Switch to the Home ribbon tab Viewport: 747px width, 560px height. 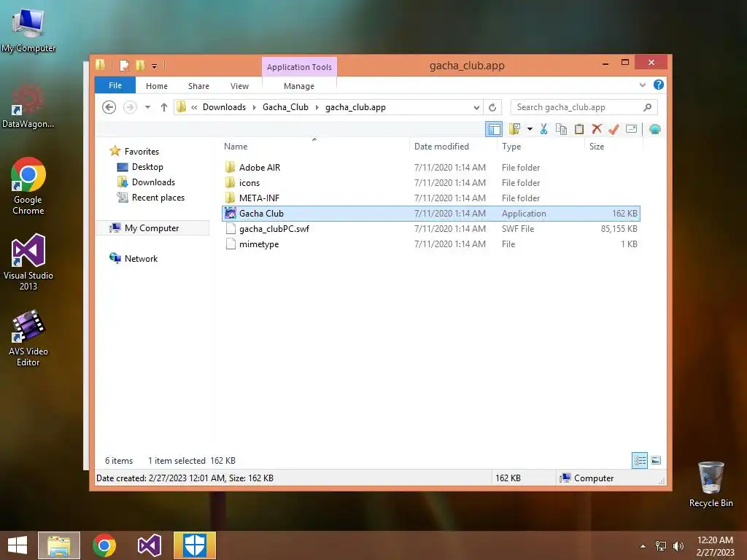point(157,86)
